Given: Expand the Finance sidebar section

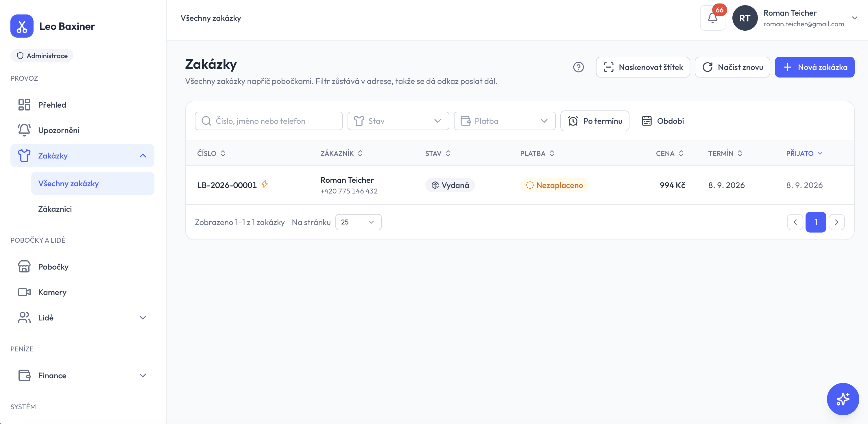Looking at the screenshot, I should pos(143,375).
